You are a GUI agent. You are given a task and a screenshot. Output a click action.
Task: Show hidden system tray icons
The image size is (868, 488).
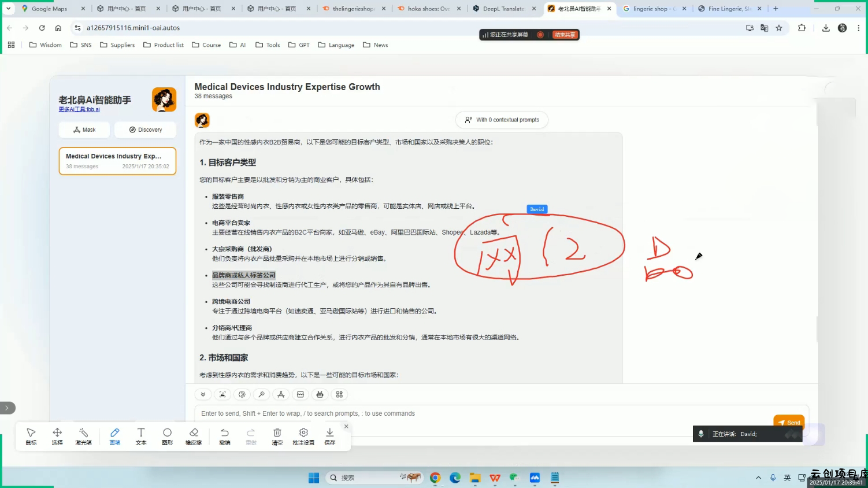(758, 478)
